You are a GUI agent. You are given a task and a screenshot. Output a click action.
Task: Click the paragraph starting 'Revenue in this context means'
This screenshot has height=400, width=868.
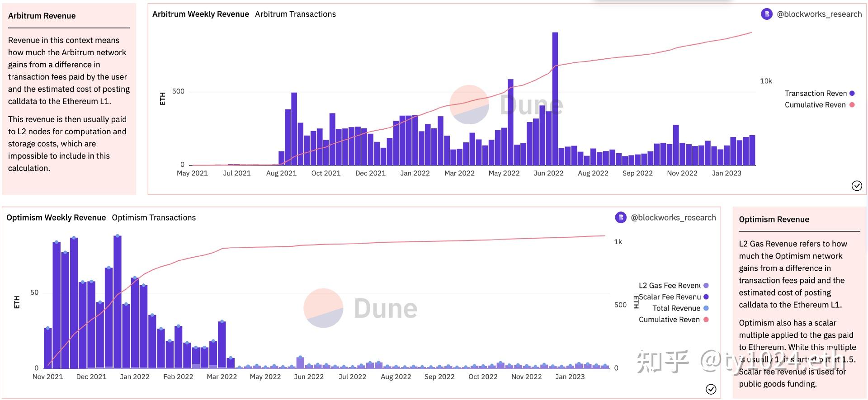(x=69, y=71)
